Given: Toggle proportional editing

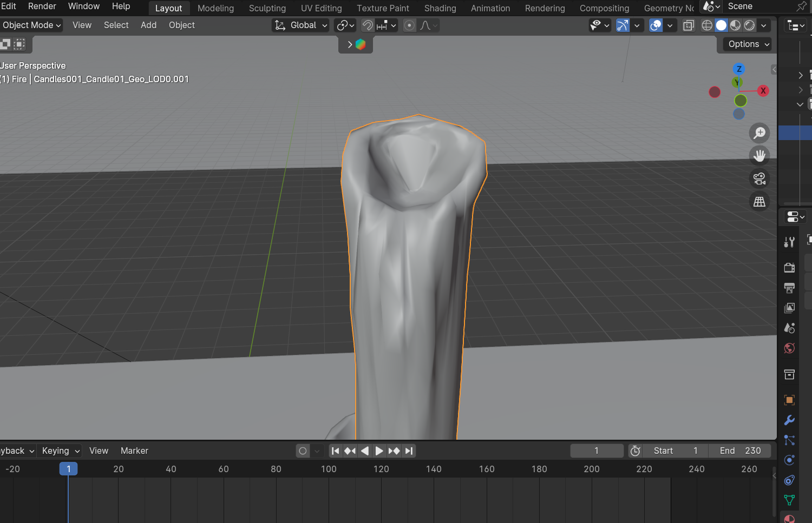Looking at the screenshot, I should [x=410, y=25].
